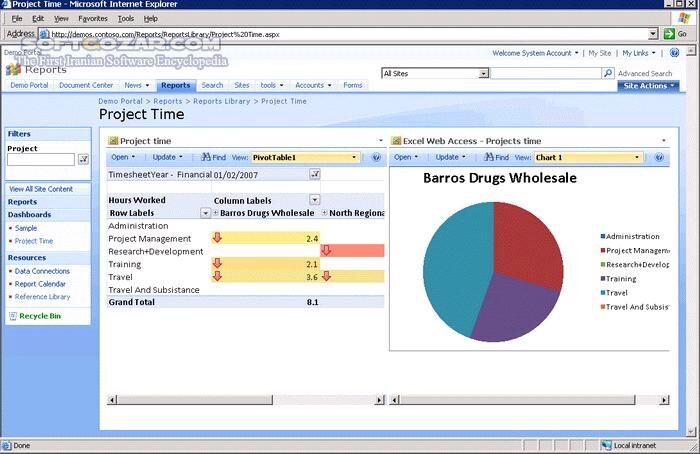Screen dimensions: 700x454
Task: Open the Column Labels filter dropdown
Action: pos(313,200)
